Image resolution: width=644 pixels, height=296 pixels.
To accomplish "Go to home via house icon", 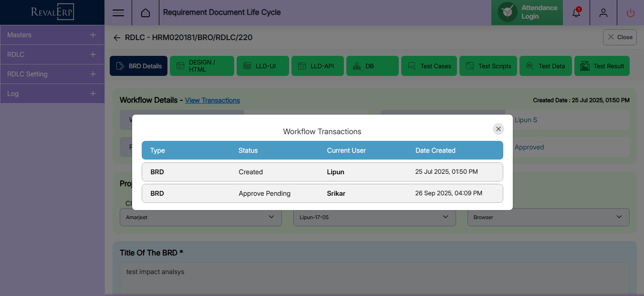I will point(145,13).
